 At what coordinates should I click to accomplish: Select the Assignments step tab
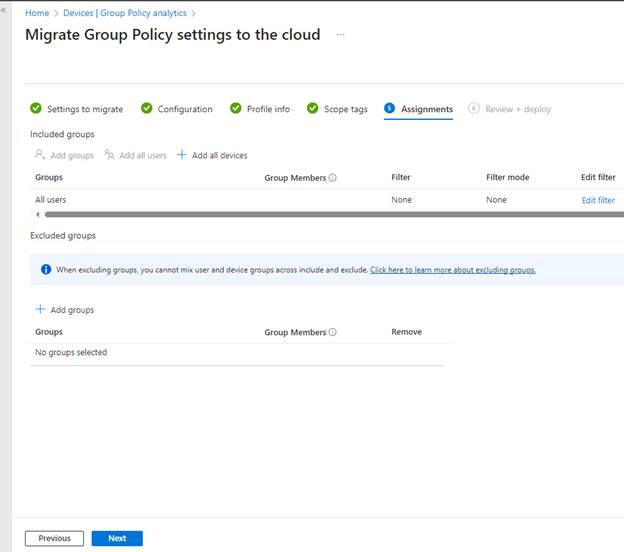coord(426,109)
